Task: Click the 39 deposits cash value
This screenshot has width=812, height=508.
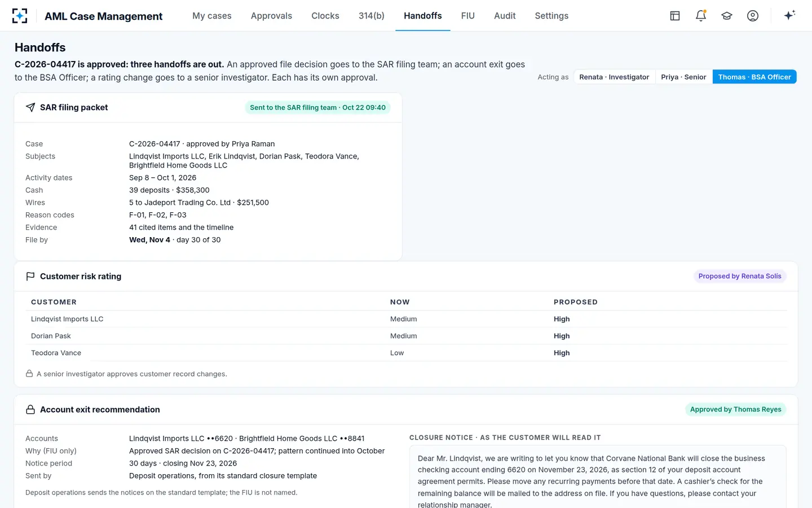Action: click(x=169, y=190)
